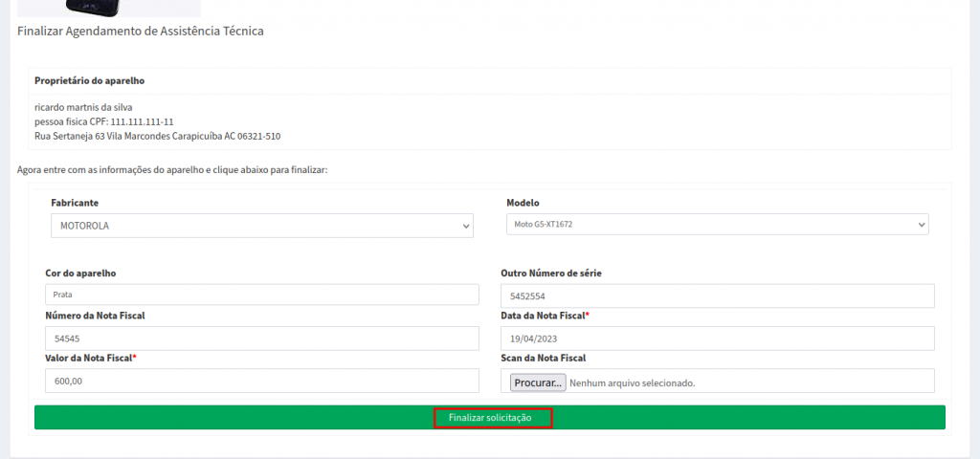Click the Data da Nota Fiscal date field
Screen dimensions: 980x459
point(717,339)
